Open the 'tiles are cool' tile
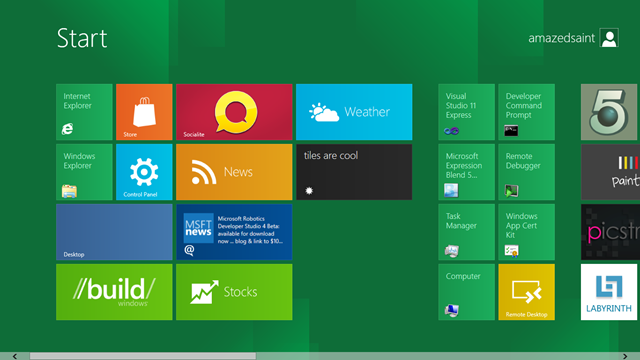The image size is (640, 360). click(354, 172)
